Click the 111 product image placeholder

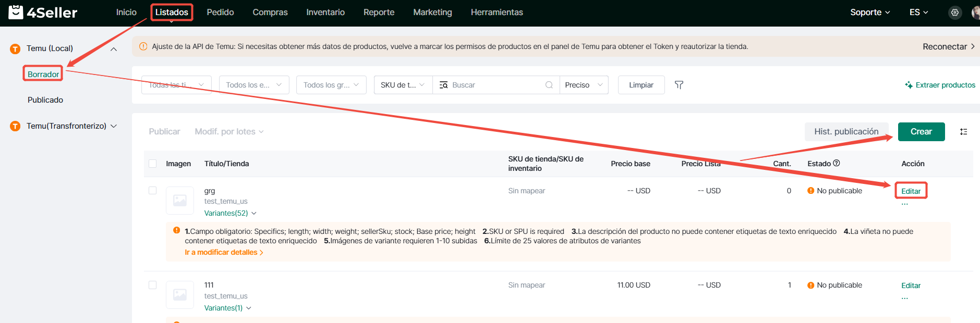click(180, 295)
